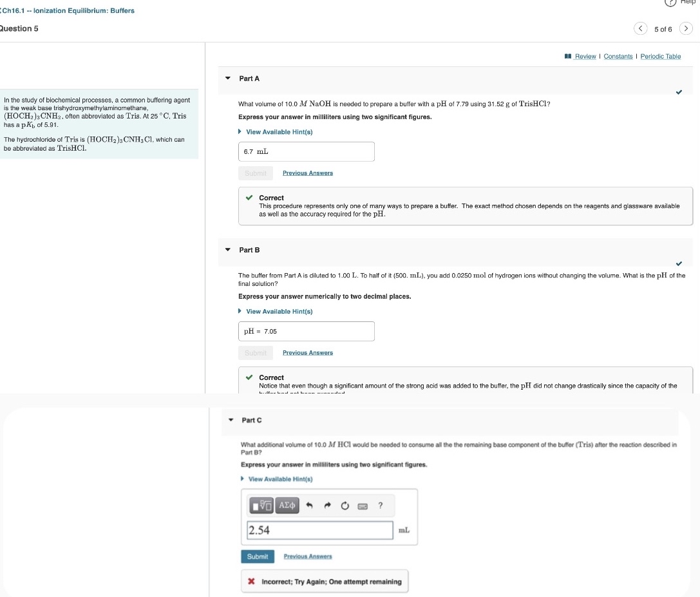Click the Part A answer box showing 6.7 mL

click(x=307, y=151)
